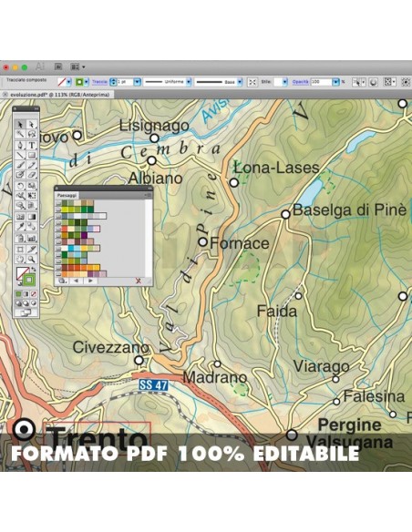Activate the Gradient mode button in tools panel
The width and height of the screenshot is (412, 532).
coord(26,294)
